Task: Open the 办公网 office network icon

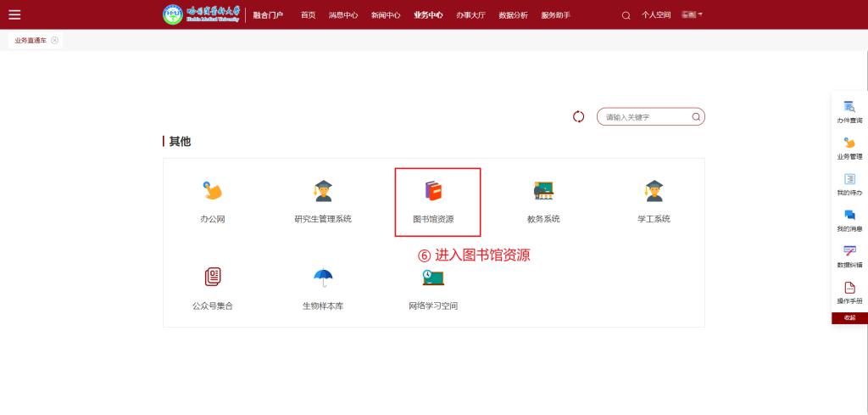Action: (x=212, y=192)
